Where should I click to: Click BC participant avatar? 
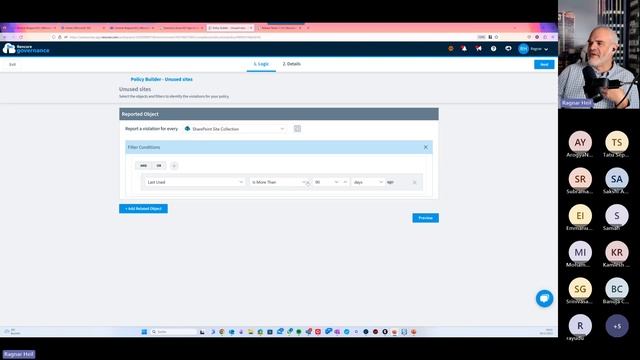617,289
